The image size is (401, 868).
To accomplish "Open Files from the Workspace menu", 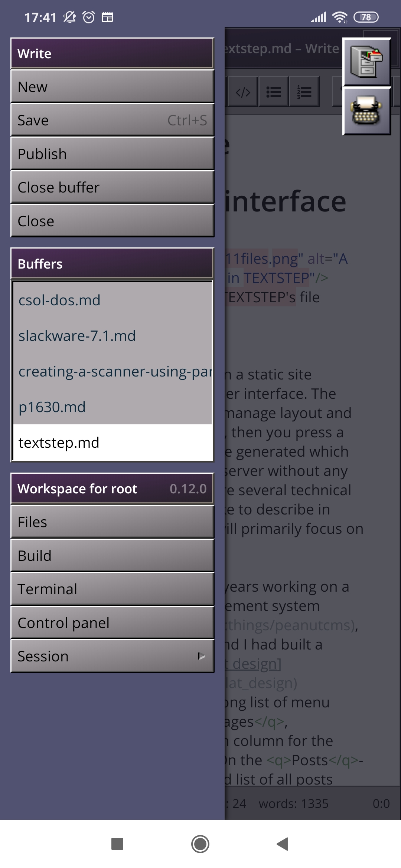I will pos(112,522).
